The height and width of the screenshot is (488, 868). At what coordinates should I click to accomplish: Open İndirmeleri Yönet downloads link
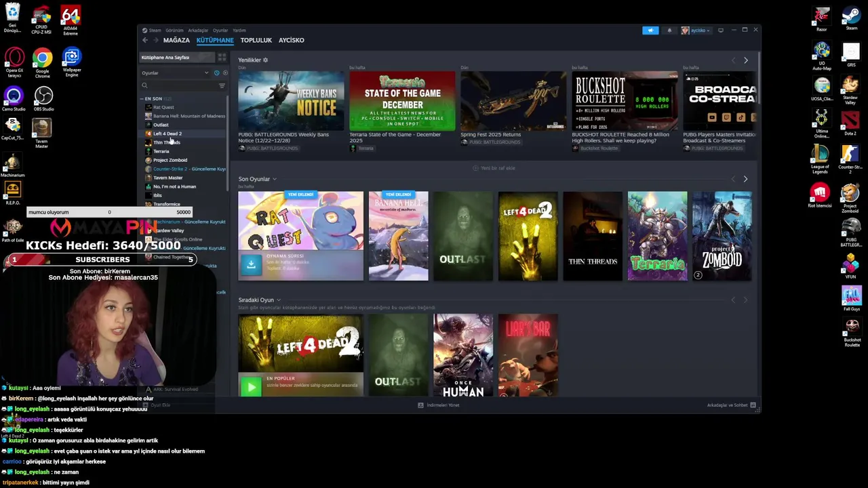coord(439,405)
